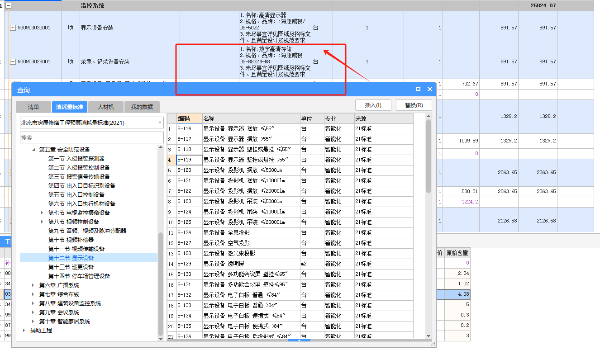Select 第十三节 巡更设备
600x364 pixels.
coord(71,267)
